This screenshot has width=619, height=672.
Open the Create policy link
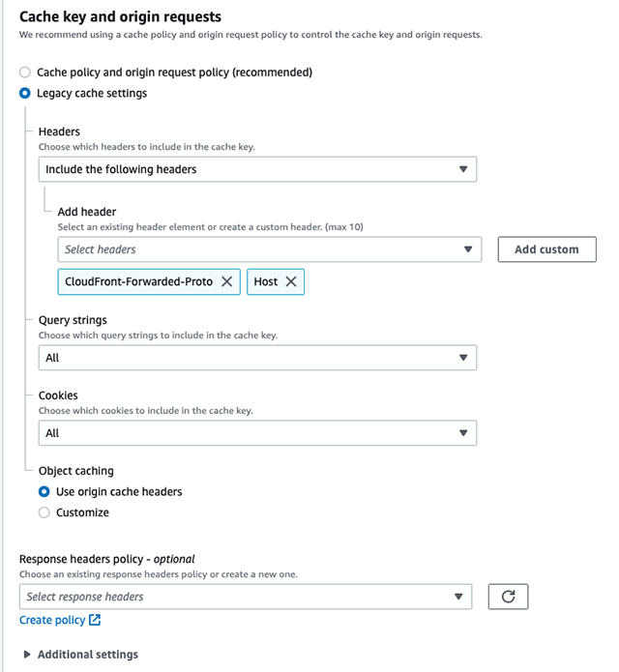coord(52,620)
